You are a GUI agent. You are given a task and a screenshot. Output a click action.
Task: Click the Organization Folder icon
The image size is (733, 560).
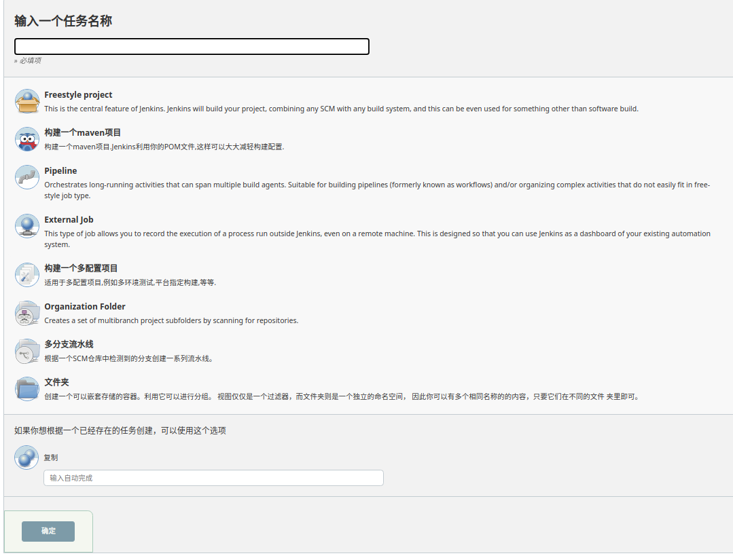[27, 314]
